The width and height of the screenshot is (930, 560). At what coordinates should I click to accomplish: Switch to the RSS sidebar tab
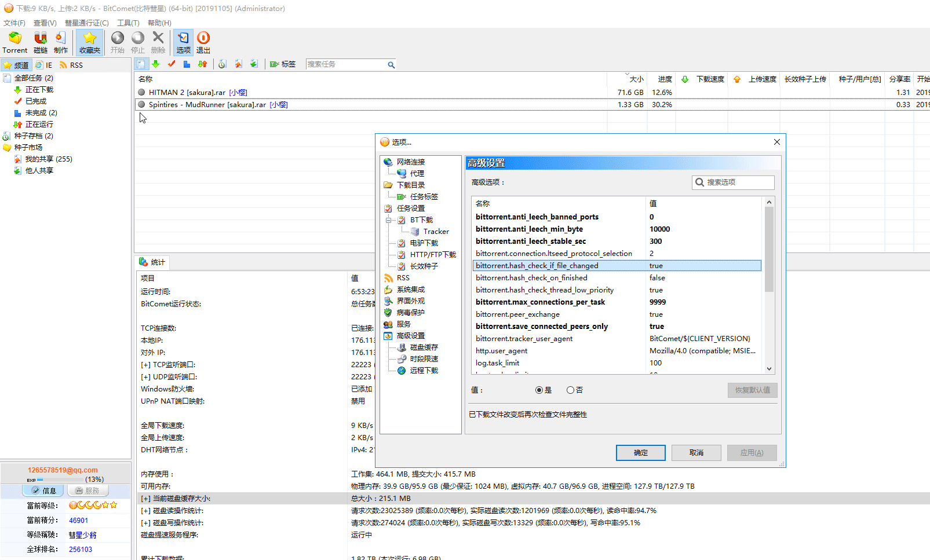click(x=71, y=65)
